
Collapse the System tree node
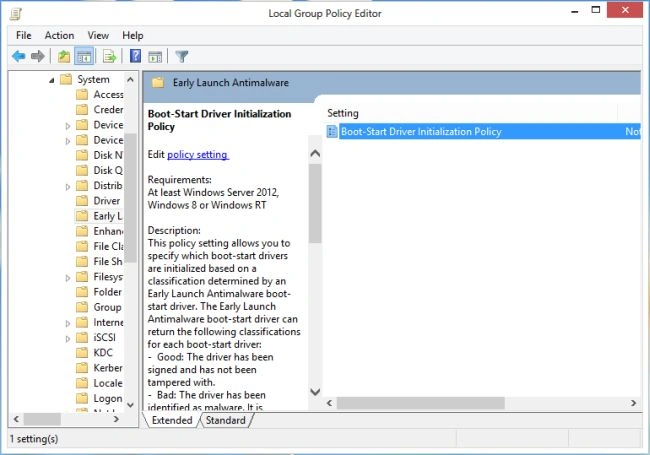click(51, 80)
